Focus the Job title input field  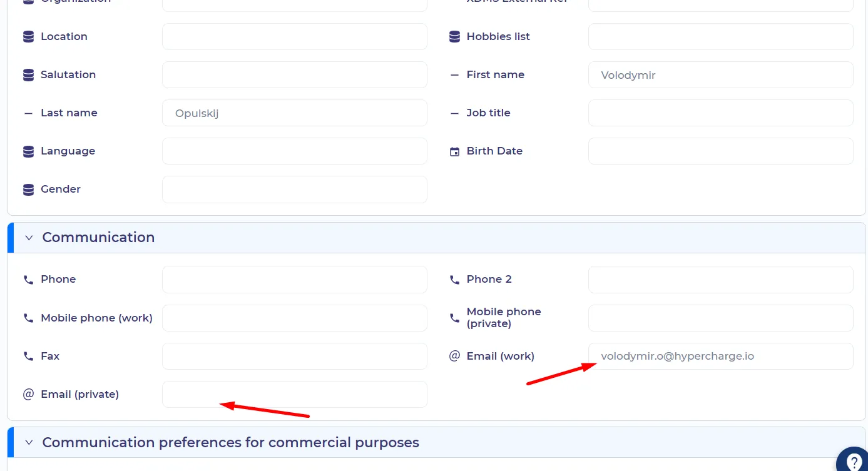[721, 113]
